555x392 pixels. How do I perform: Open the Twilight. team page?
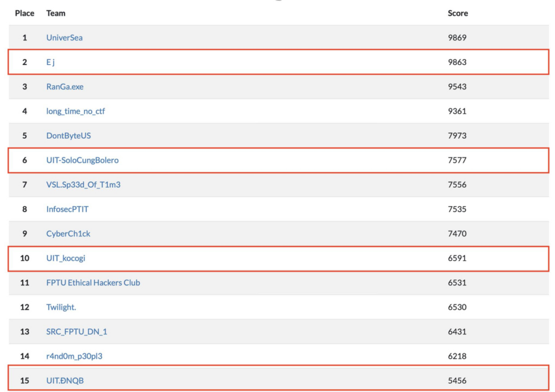pos(61,307)
